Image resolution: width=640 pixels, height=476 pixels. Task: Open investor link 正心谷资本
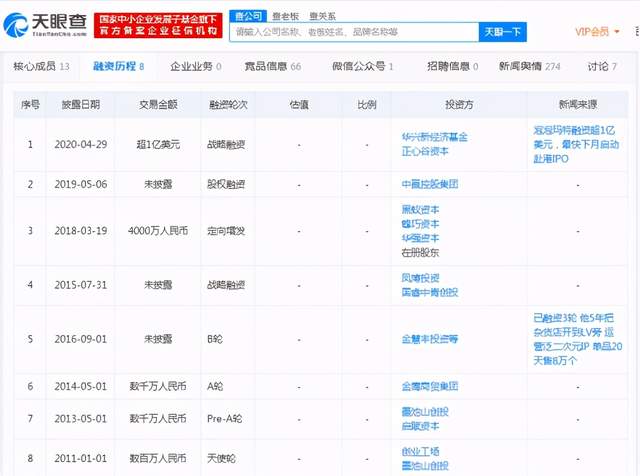click(x=425, y=151)
